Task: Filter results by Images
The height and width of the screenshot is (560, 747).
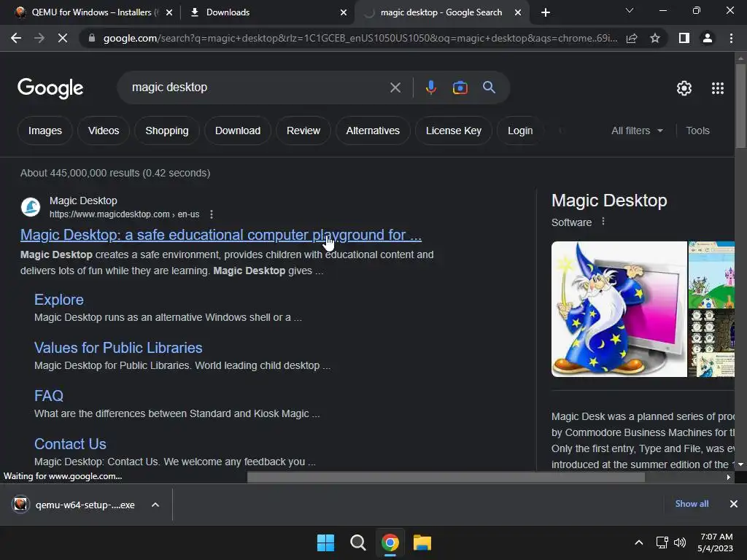Action: point(44,131)
